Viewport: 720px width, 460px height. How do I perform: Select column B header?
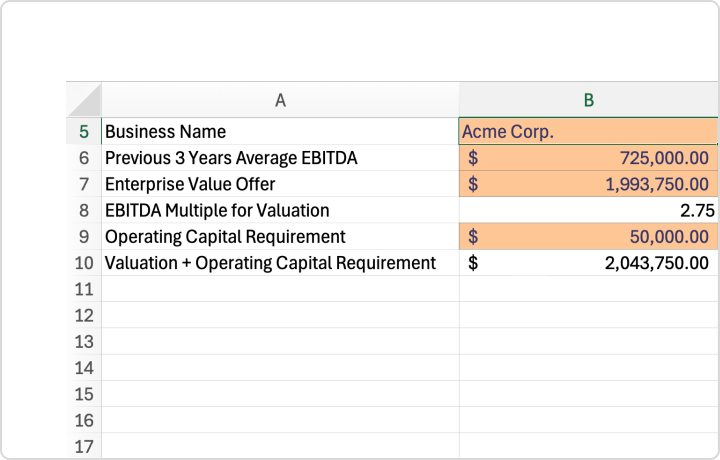coord(588,100)
